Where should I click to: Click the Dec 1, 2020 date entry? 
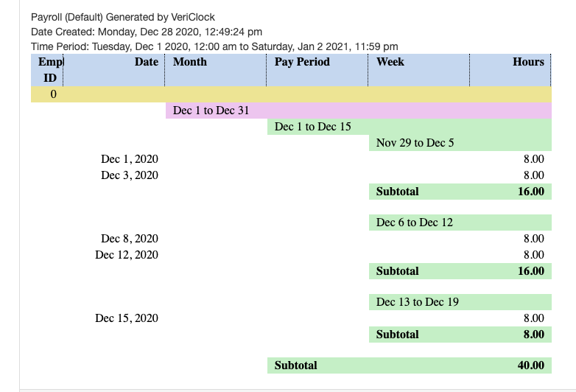click(130, 158)
